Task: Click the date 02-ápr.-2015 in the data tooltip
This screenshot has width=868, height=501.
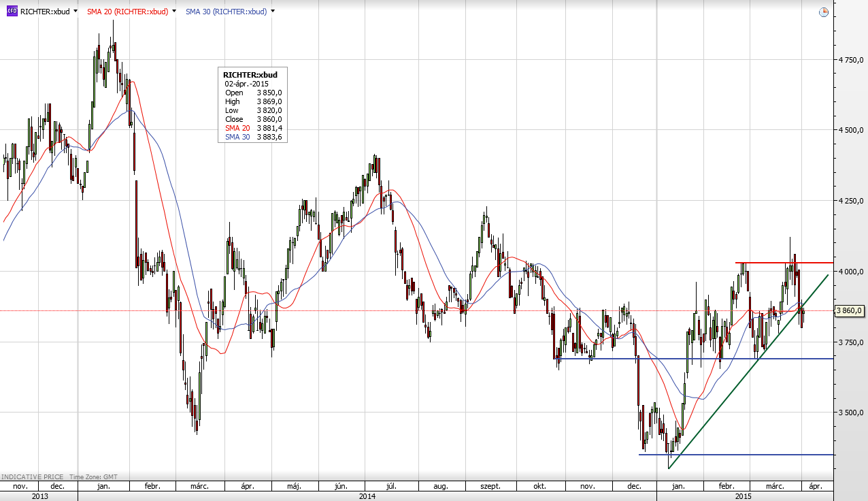Action: (247, 84)
